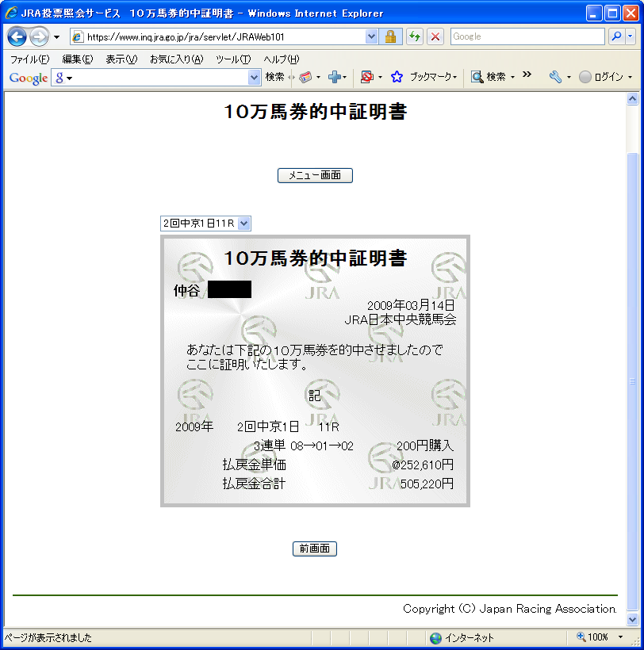Click the unit payout @252,610円
644x650 pixels.
point(423,465)
